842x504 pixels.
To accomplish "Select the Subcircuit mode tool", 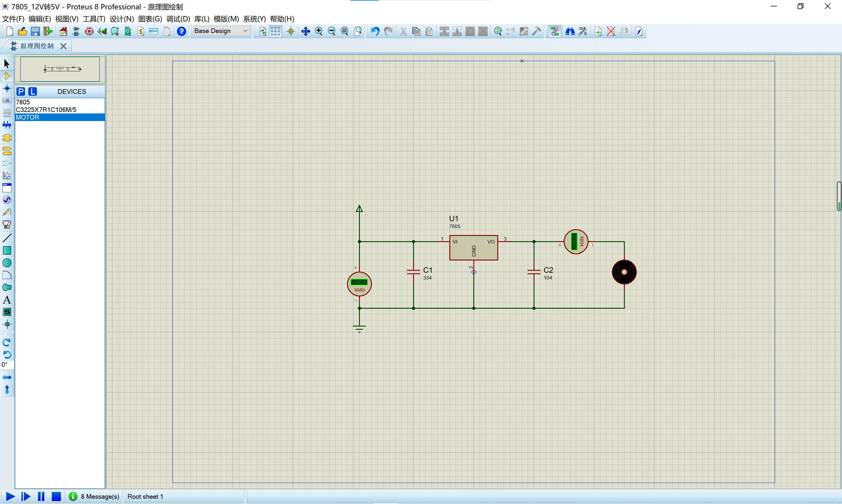I will (x=7, y=138).
